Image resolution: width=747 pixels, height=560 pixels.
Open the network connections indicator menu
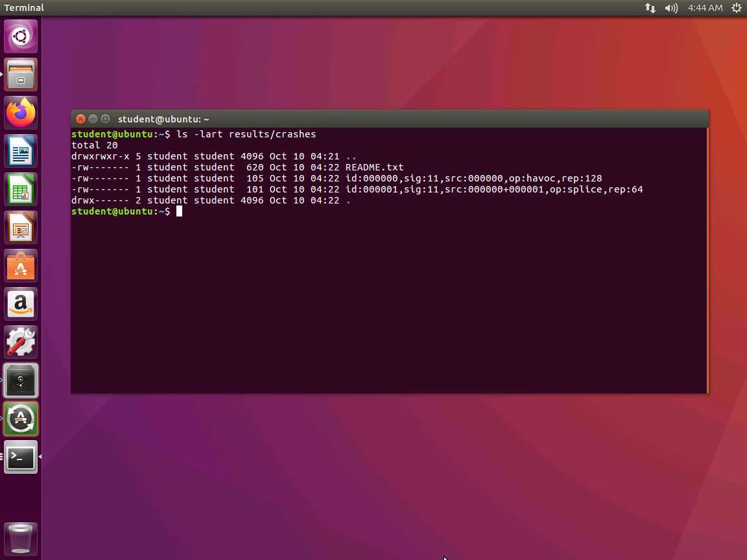tap(650, 8)
